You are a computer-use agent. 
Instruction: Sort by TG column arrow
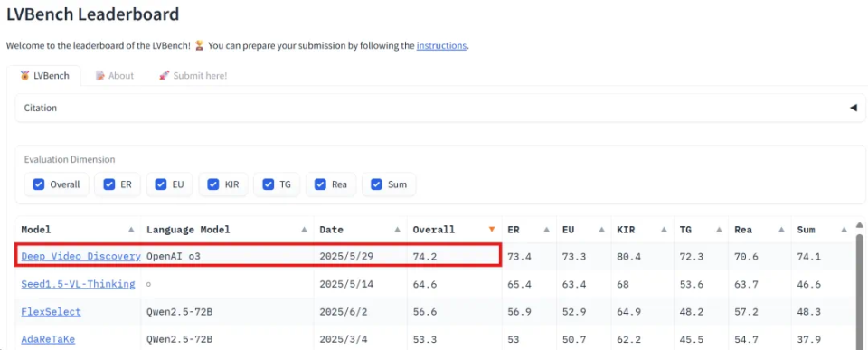pos(719,230)
